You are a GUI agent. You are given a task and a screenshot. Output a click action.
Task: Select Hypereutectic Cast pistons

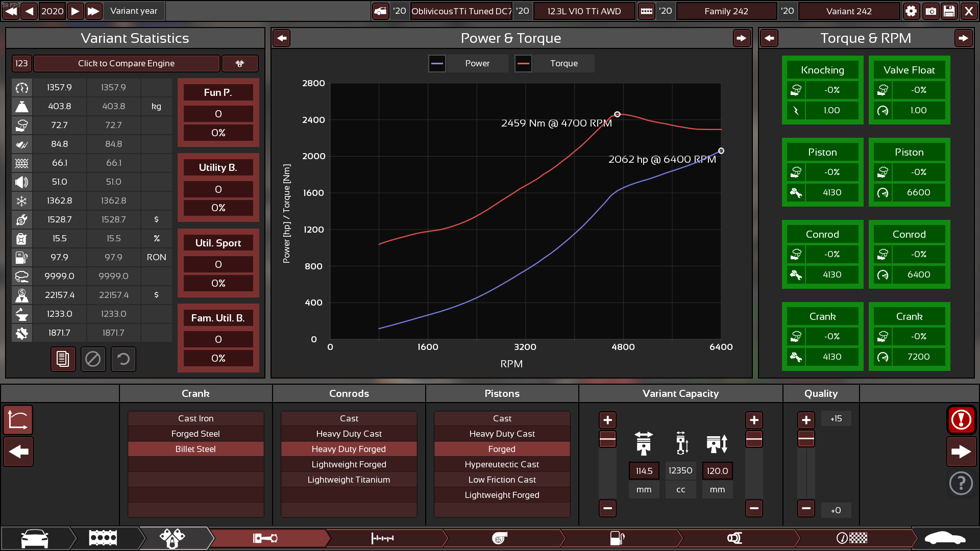(x=502, y=464)
